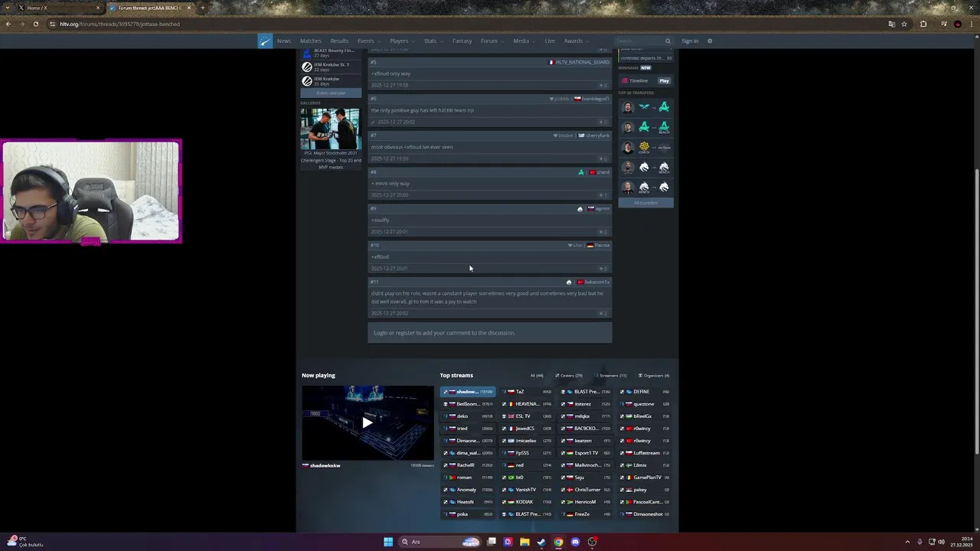Open the site settings gear icon

coord(710,41)
